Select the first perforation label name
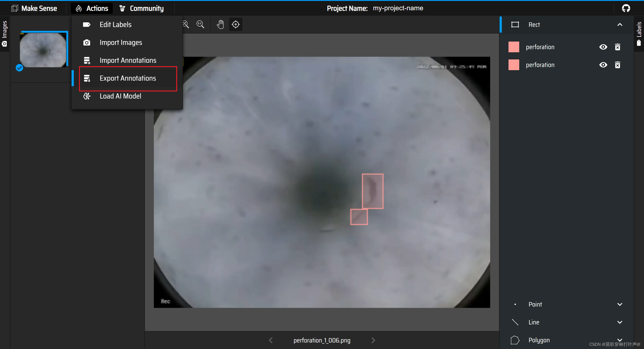This screenshot has width=644, height=349. tap(540, 47)
